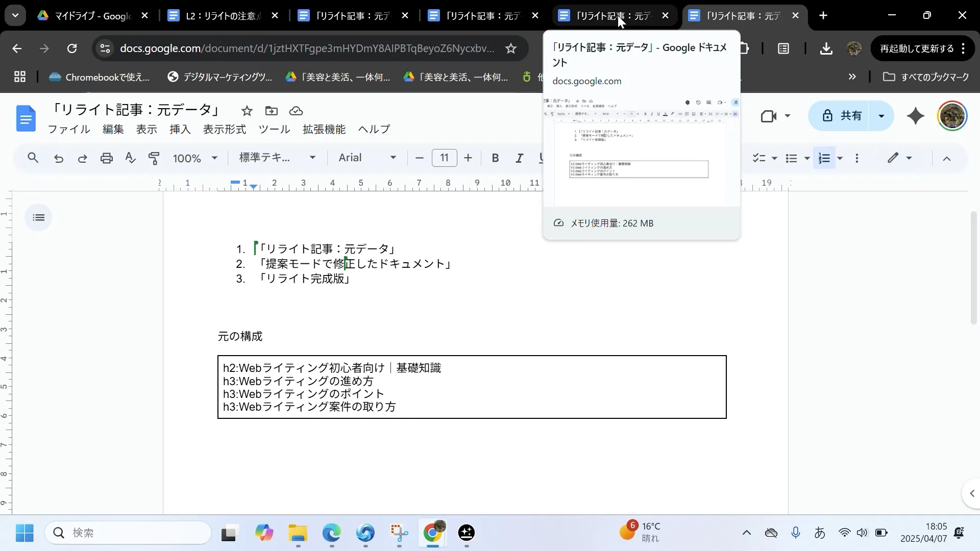Screen dimensions: 980x551
Task: Toggle the checklist formatting
Action: pos(760,158)
